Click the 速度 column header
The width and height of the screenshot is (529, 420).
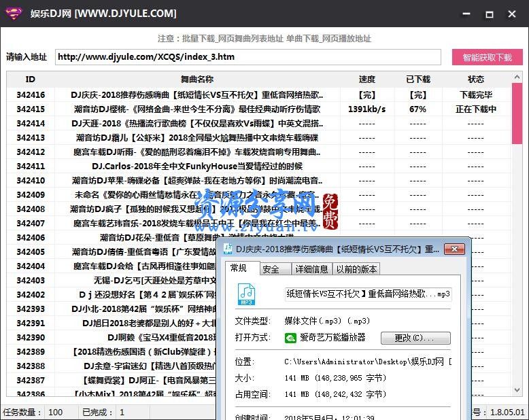[x=367, y=80]
